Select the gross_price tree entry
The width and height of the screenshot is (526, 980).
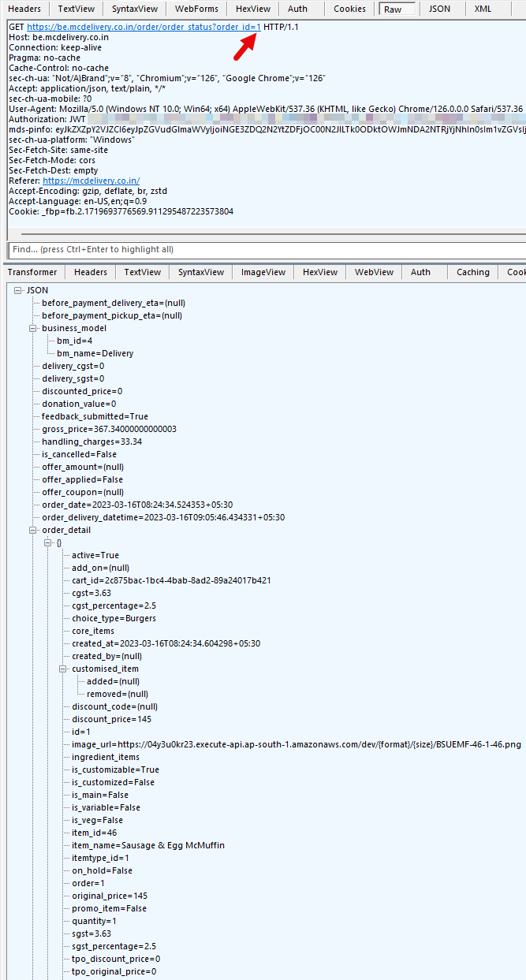point(109,429)
